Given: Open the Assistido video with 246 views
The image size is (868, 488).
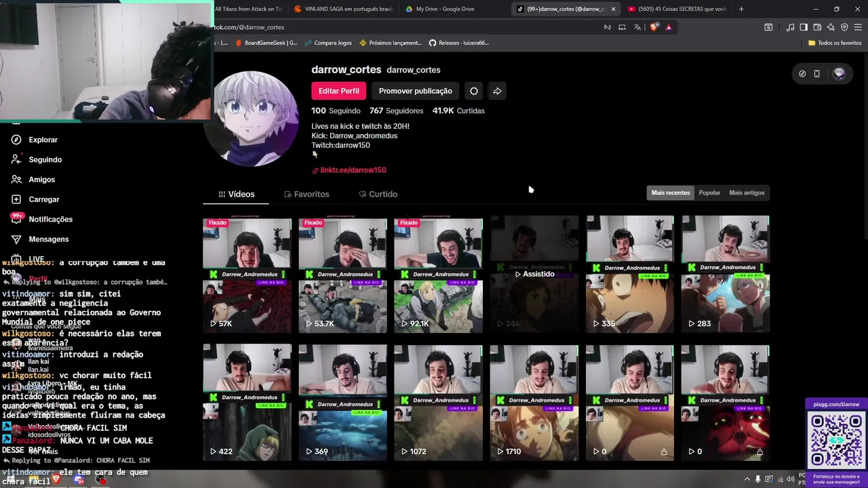Looking at the screenshot, I should point(534,274).
